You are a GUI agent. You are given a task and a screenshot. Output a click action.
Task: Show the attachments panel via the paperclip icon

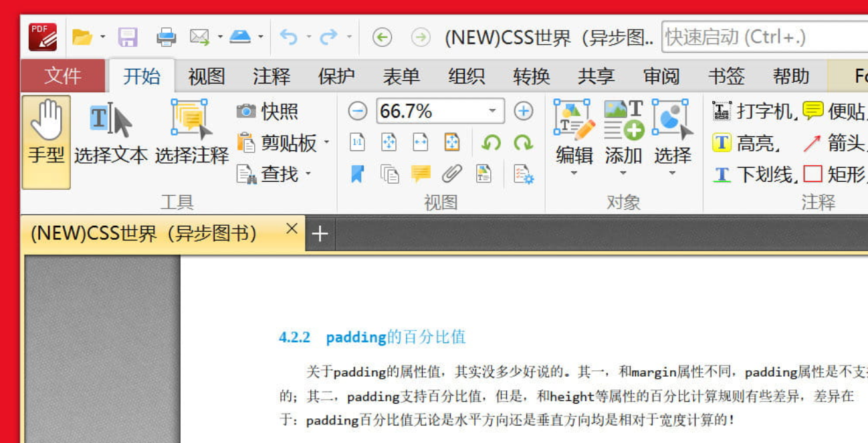point(452,174)
